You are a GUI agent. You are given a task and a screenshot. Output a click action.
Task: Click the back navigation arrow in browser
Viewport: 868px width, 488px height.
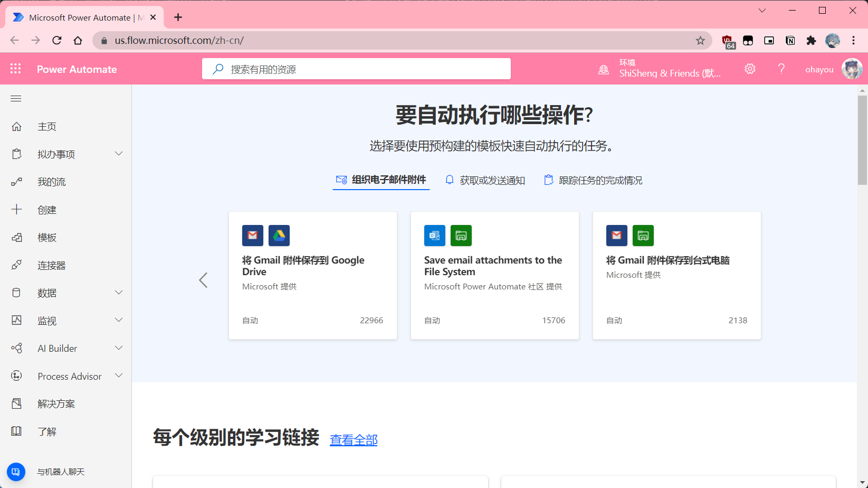[14, 40]
